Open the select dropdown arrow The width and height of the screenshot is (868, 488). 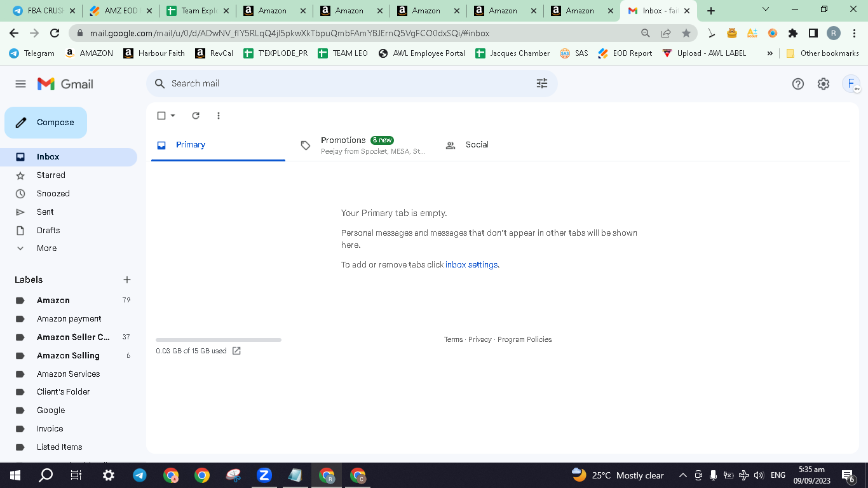coord(173,116)
